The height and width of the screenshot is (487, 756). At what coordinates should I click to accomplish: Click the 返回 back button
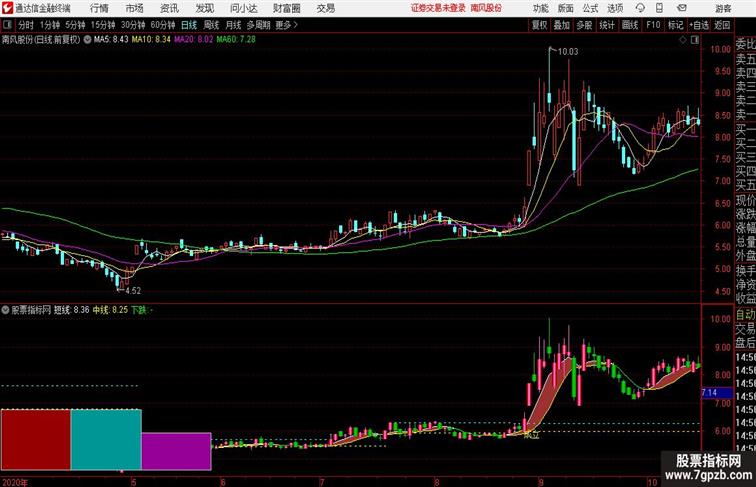[722, 25]
